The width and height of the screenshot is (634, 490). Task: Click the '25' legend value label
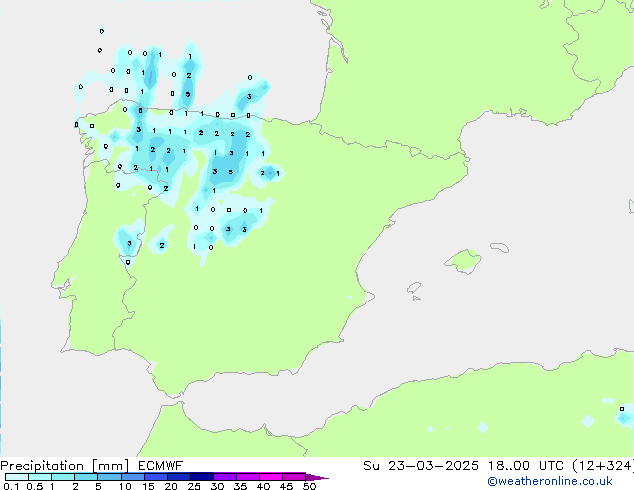click(194, 486)
